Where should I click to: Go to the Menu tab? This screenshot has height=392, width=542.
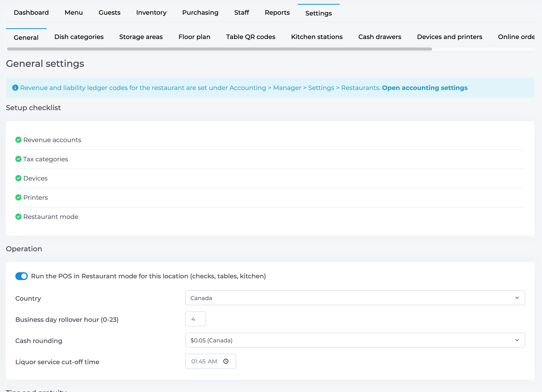click(x=74, y=13)
